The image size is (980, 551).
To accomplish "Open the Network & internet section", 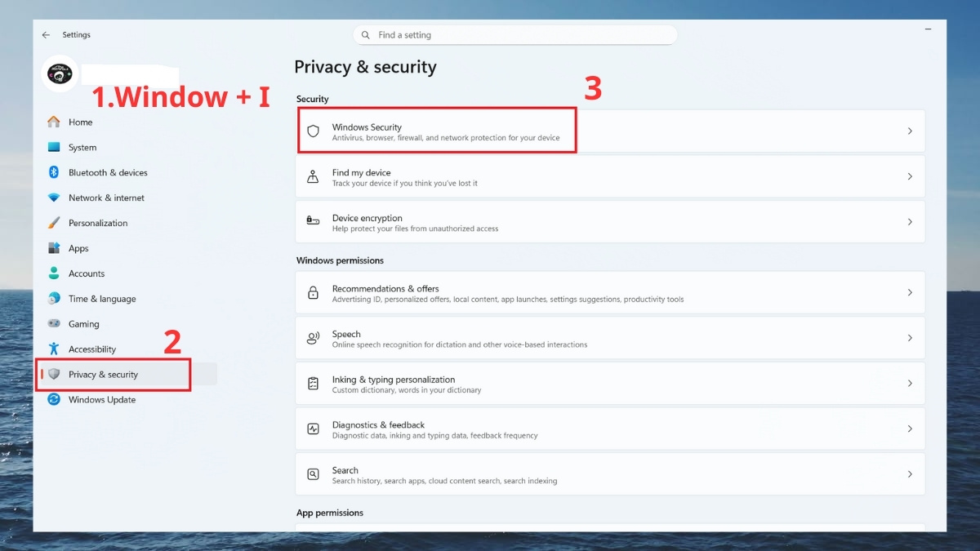I will (106, 198).
